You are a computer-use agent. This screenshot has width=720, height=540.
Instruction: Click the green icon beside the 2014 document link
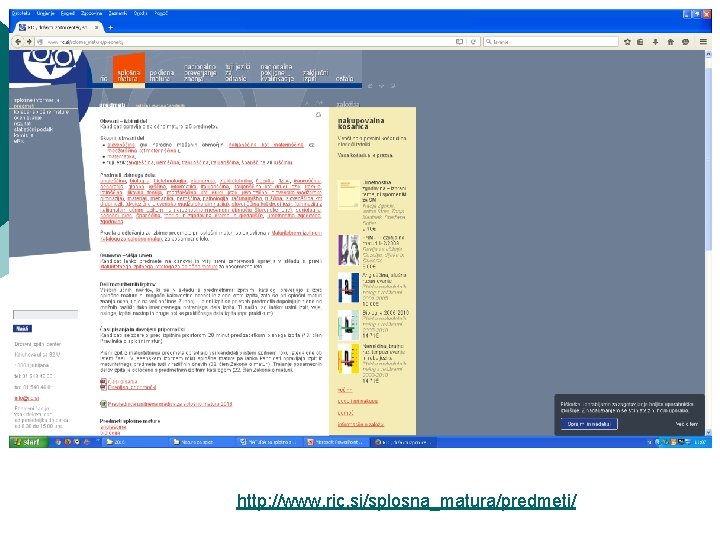coord(103,404)
